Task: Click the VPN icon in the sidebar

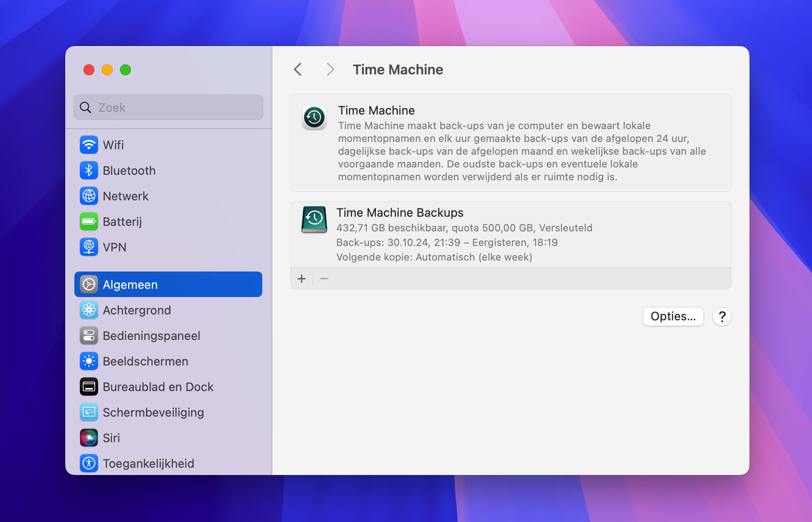Action: (x=89, y=247)
